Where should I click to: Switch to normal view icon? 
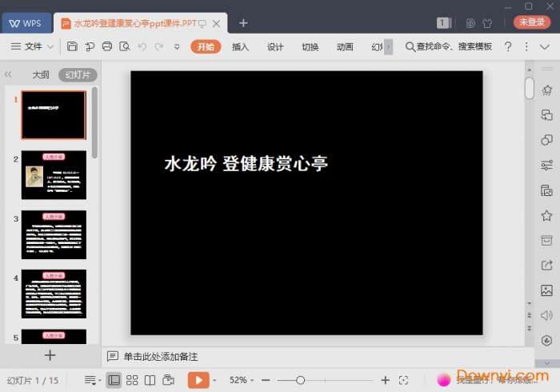click(x=114, y=380)
